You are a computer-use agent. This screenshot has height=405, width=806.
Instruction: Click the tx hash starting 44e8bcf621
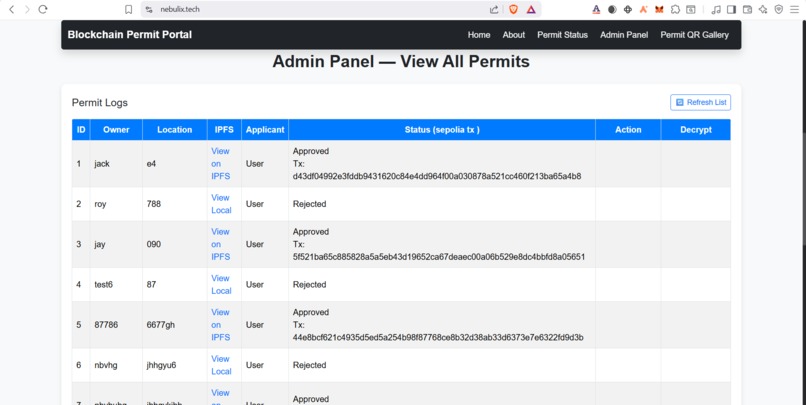(x=438, y=338)
